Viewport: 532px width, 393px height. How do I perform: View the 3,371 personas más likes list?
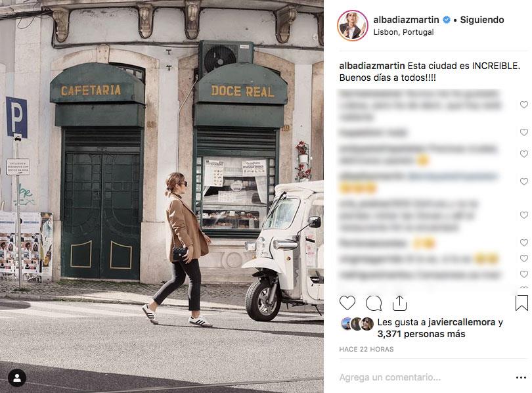[x=422, y=334]
